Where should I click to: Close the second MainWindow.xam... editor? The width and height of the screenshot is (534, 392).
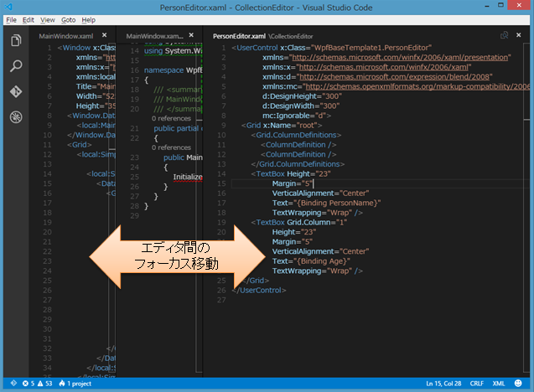tap(191, 35)
